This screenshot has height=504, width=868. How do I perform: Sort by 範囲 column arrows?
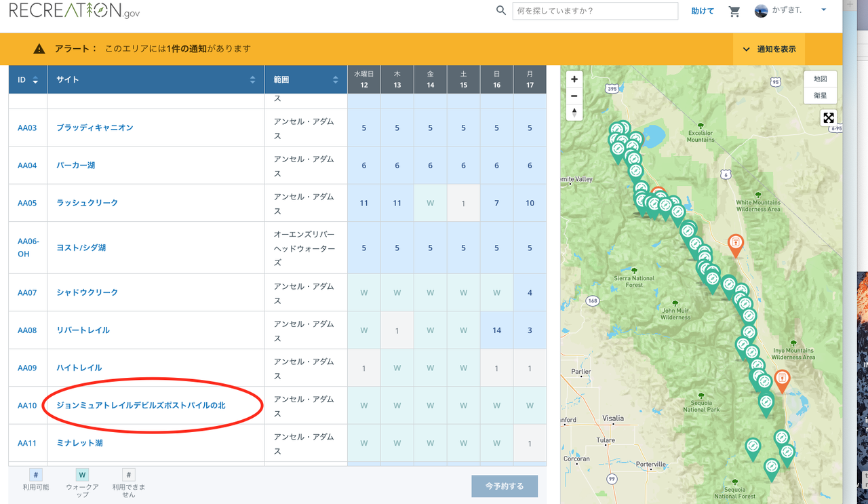335,80
